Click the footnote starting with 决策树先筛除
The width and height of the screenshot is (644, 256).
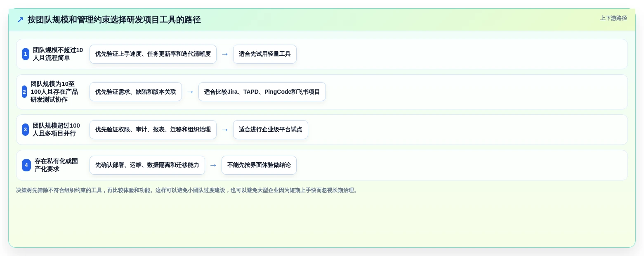(187, 190)
